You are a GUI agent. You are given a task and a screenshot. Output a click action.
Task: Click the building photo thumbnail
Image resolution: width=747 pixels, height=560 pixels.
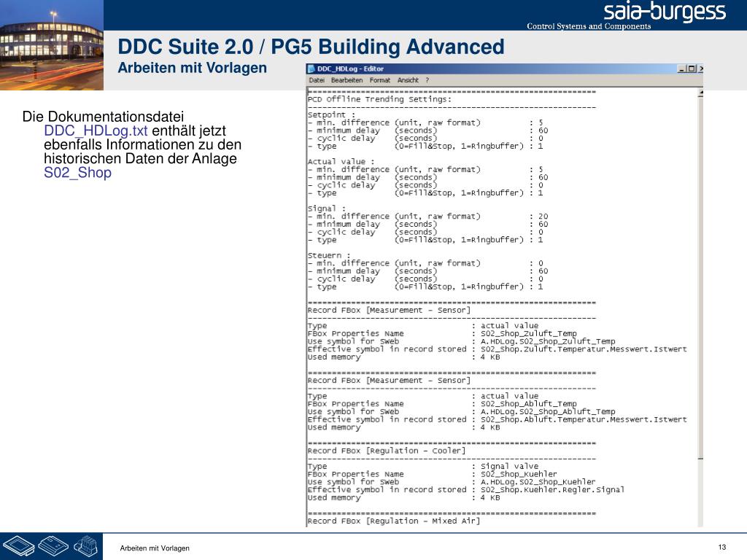(x=52, y=45)
